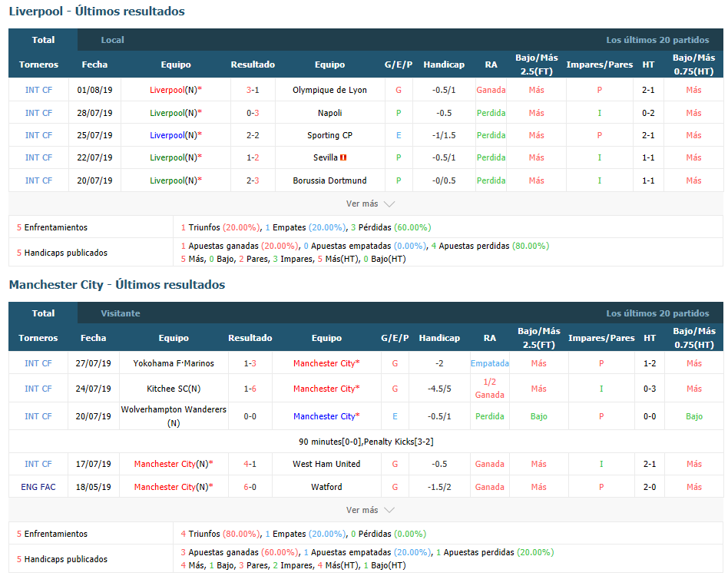Click Manchester City in the Kitchee SC row
The image size is (728, 576).
pos(326,389)
